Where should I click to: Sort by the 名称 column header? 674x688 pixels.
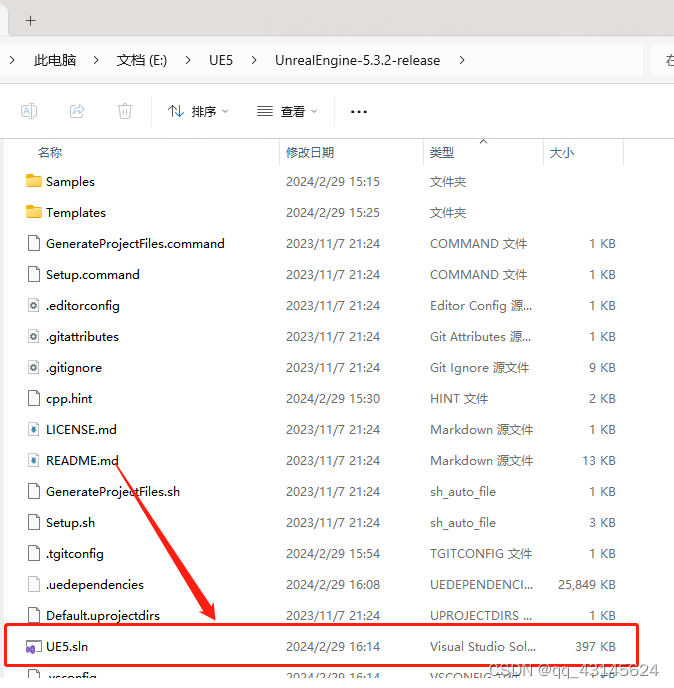(50, 153)
